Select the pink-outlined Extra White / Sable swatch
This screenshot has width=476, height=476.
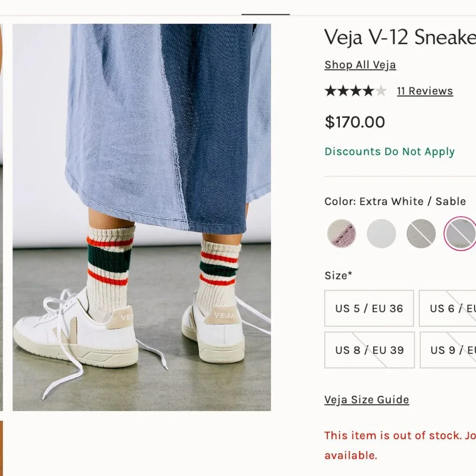[460, 233]
